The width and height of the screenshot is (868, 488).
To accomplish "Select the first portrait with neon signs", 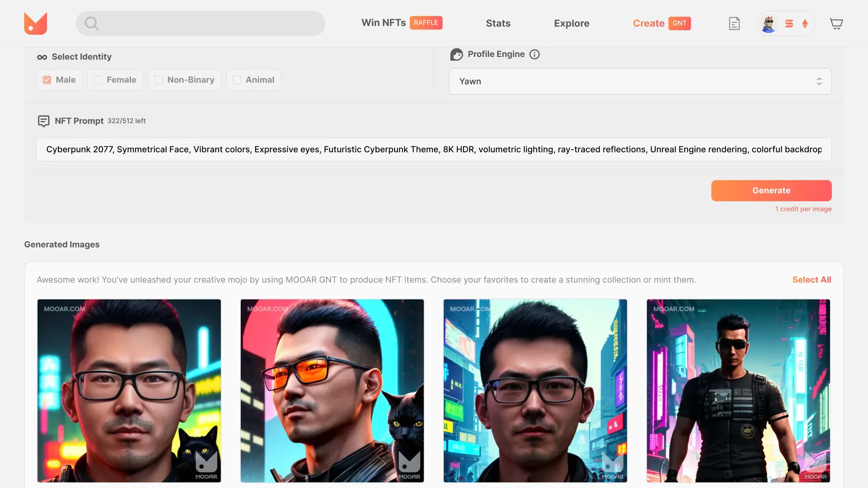I will pos(129,391).
